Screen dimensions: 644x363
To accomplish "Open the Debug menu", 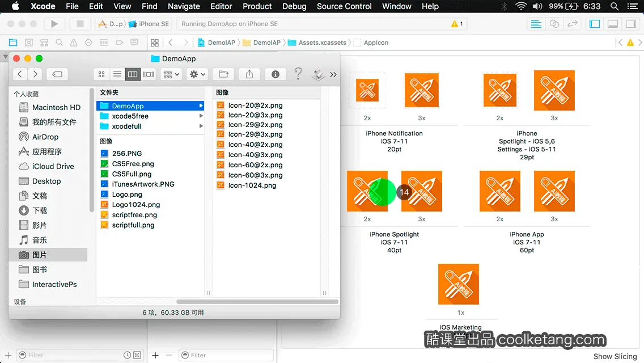I will pos(294,6).
